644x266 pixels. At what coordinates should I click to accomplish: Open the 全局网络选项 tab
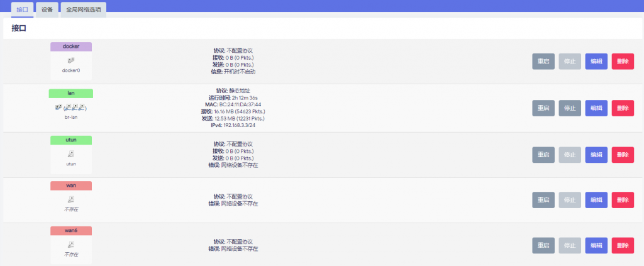(x=83, y=10)
